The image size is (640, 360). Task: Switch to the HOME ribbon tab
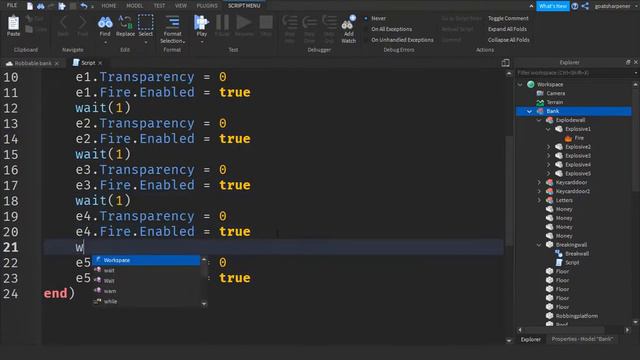point(109,6)
